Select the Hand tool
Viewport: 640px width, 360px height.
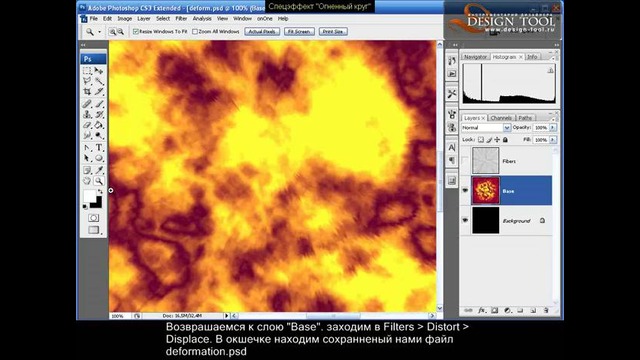coord(87,181)
